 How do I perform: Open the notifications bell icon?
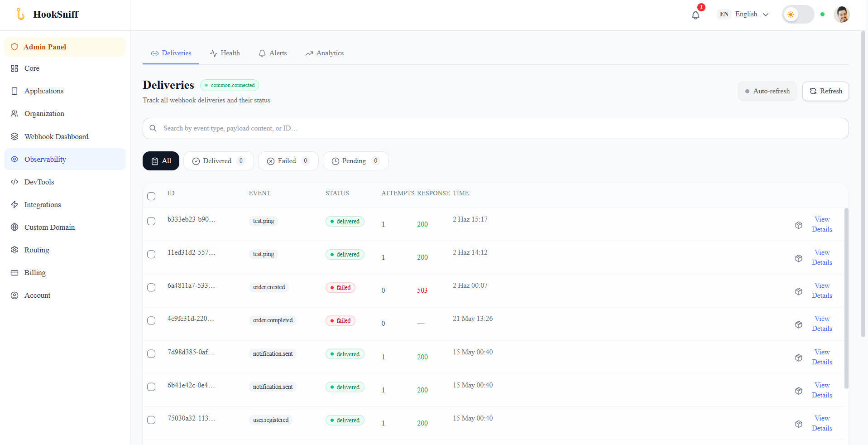tap(695, 15)
